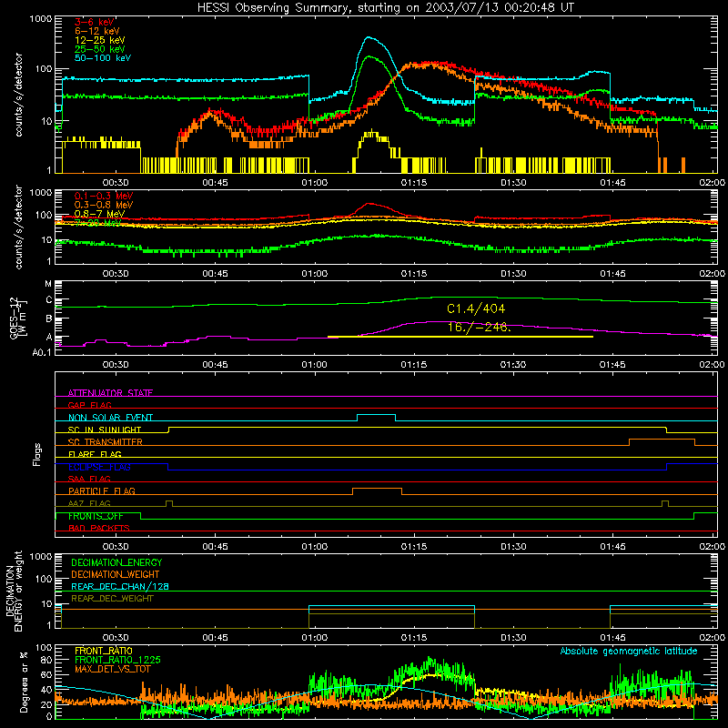Viewport: 728px width, 728px height.
Task: Click the 0.8-7 MeV legend label
Action: point(99,214)
